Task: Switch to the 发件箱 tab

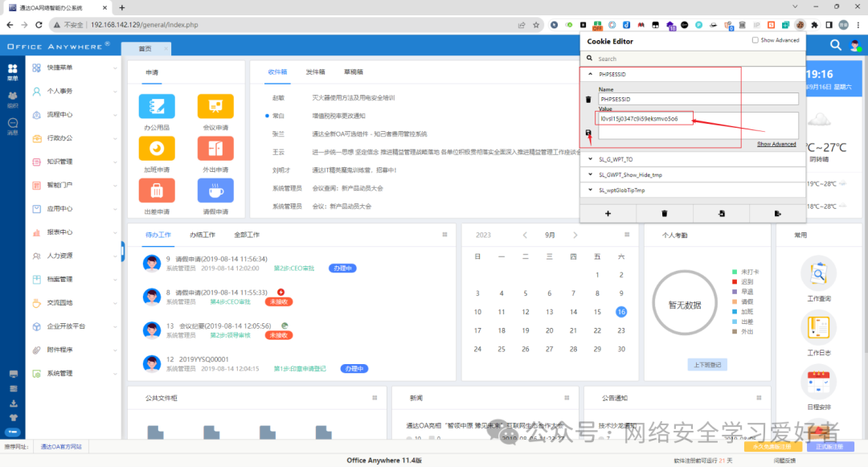Action: coord(316,72)
